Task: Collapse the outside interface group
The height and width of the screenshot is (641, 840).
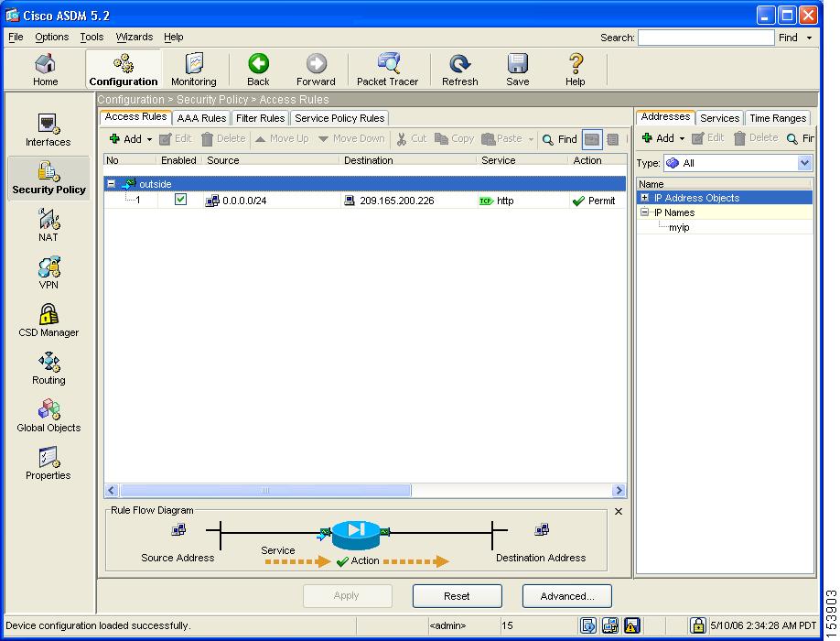Action: [111, 184]
